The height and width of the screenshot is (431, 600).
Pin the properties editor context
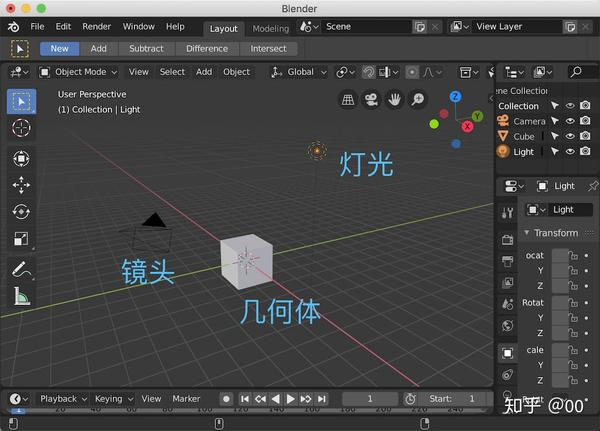click(593, 186)
